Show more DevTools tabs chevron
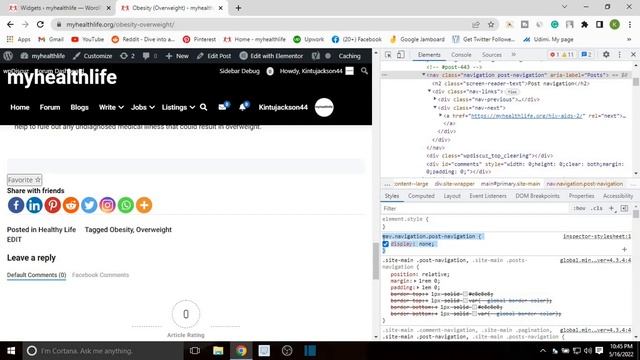Image resolution: width=640 pixels, height=360 pixels. [513, 54]
